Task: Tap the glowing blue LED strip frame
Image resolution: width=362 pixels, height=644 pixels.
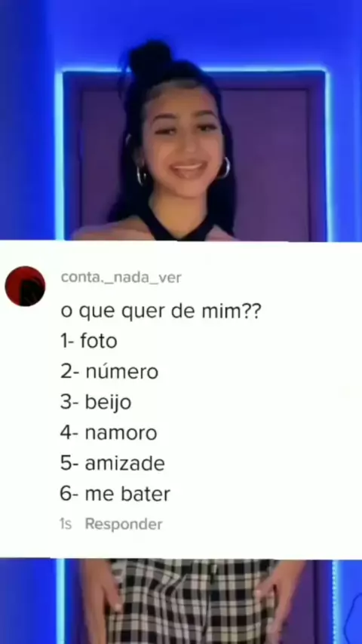Action: [193, 72]
